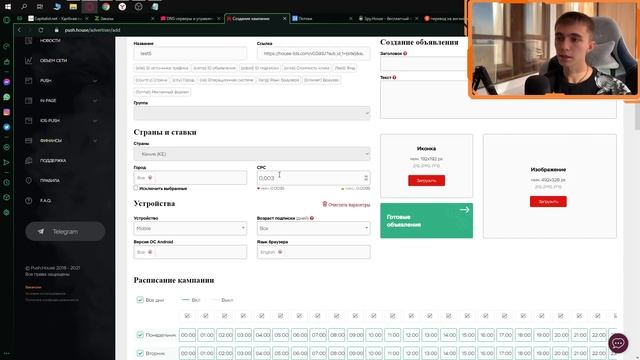Image resolution: width=640 pixels, height=360 pixels.
Task: Open sidebar settings gear icon
Action: 7,212
